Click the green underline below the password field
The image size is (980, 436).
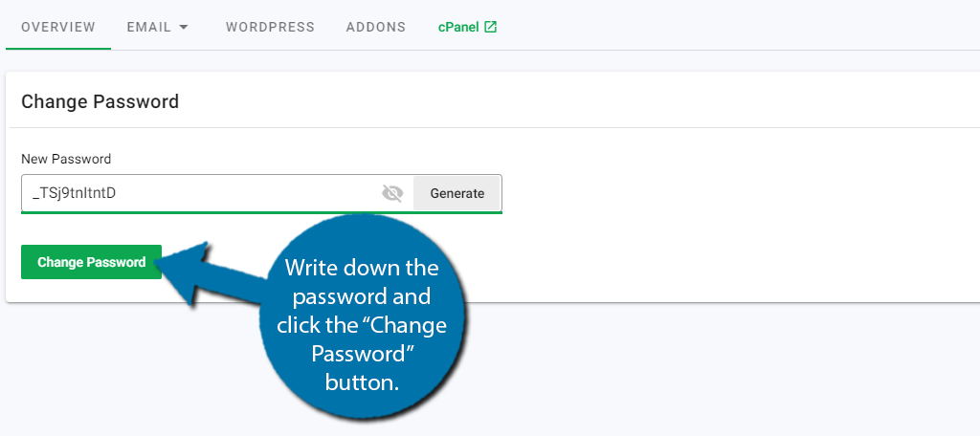point(261,212)
